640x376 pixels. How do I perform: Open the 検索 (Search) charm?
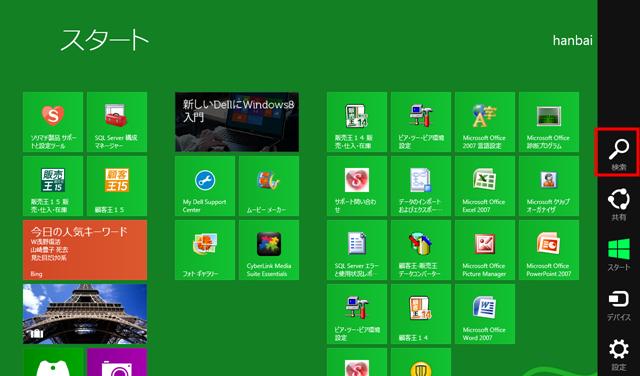click(x=619, y=153)
